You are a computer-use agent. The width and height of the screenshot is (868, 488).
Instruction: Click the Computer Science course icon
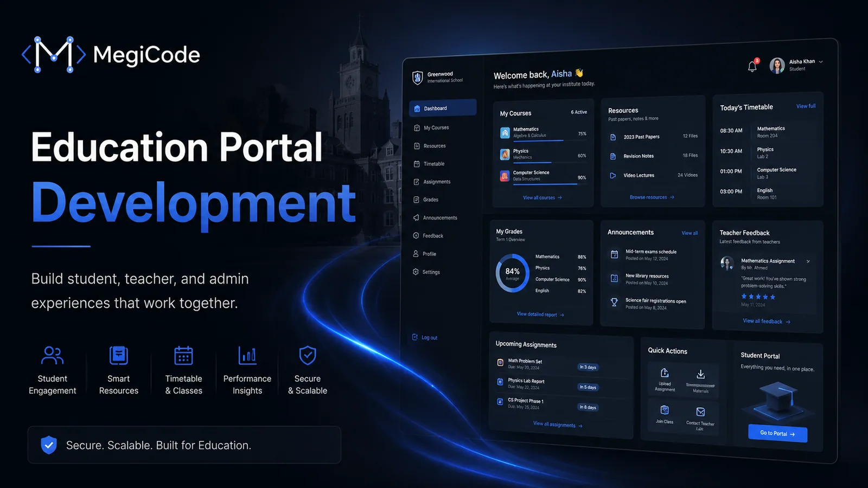505,176
